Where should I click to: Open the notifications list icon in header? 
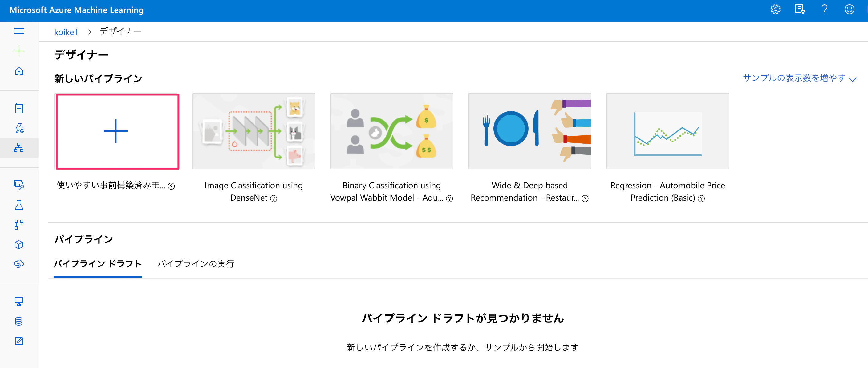(800, 10)
